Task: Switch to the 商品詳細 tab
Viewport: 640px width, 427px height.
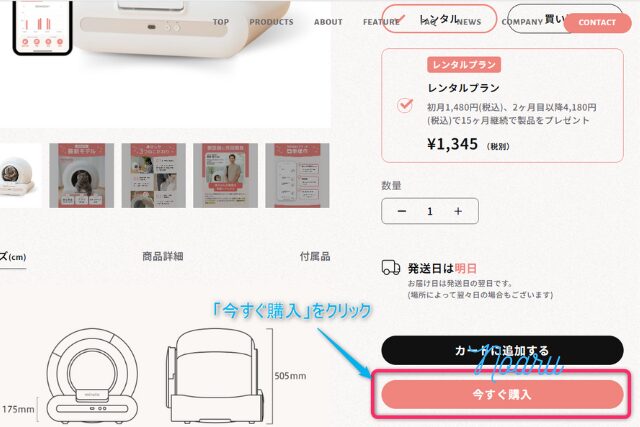Action: tap(162, 256)
